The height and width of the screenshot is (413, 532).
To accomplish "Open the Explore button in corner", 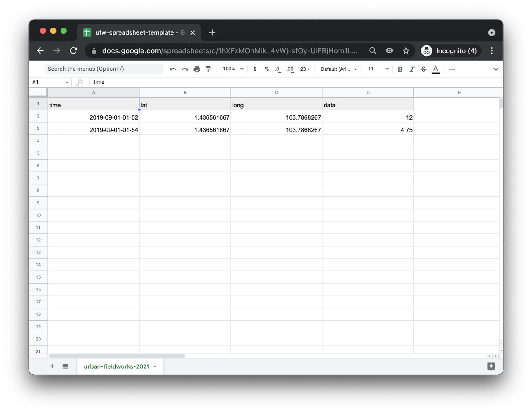I will point(491,366).
